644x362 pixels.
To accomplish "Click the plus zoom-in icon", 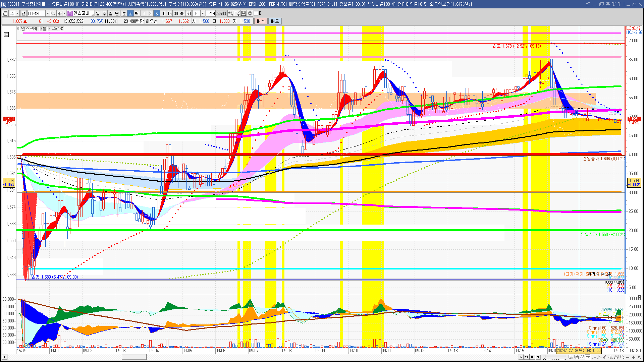I will click(x=634, y=357).
